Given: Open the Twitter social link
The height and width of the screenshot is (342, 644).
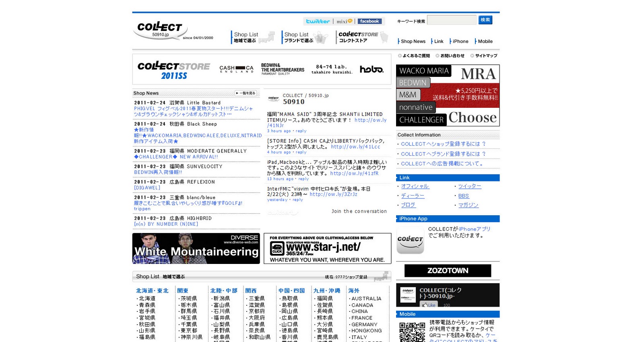Looking at the screenshot, I should coord(318,21).
